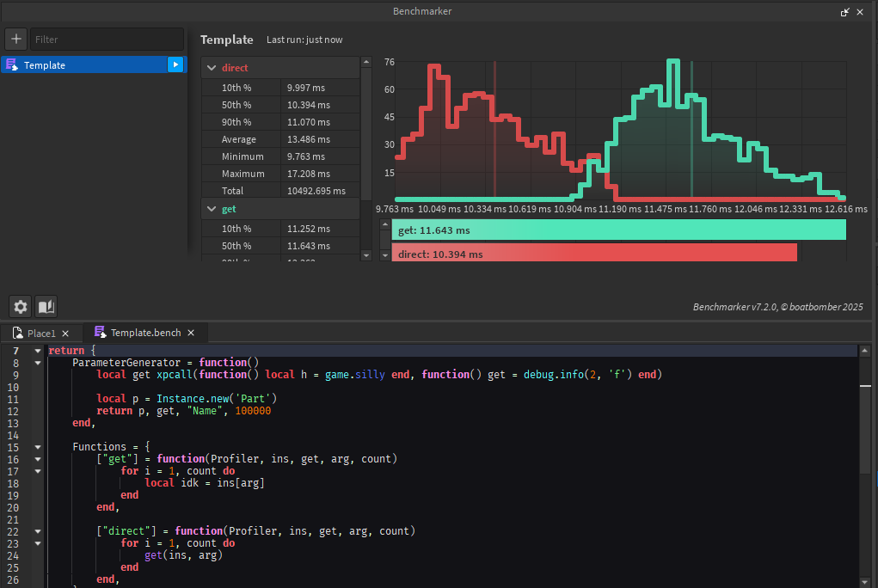Click the plus button to add a benchmark

tap(16, 40)
